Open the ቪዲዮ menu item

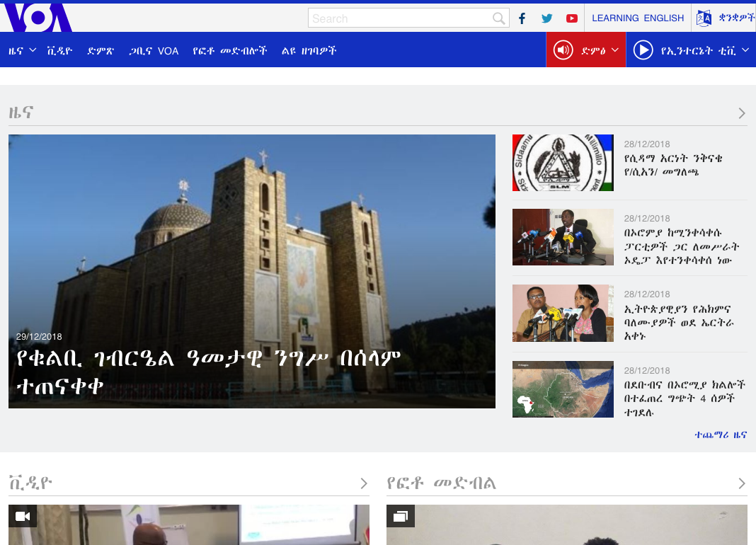59,51
